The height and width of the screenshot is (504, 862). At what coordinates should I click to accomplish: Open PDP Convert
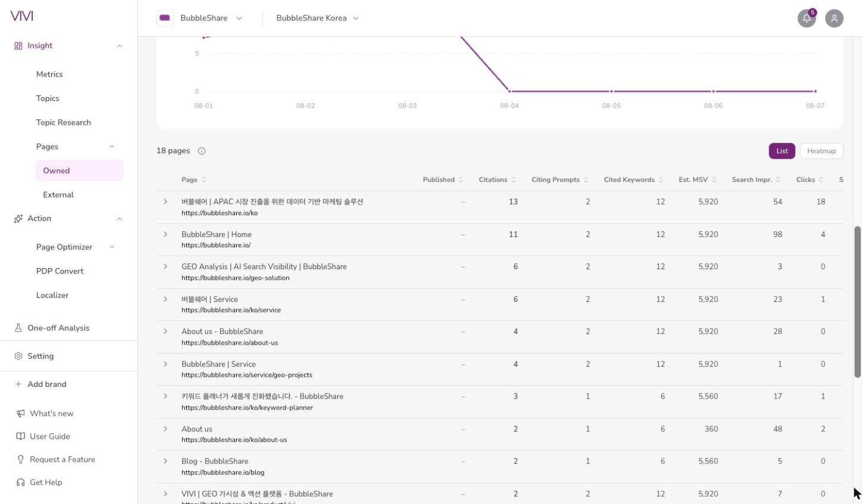click(60, 271)
